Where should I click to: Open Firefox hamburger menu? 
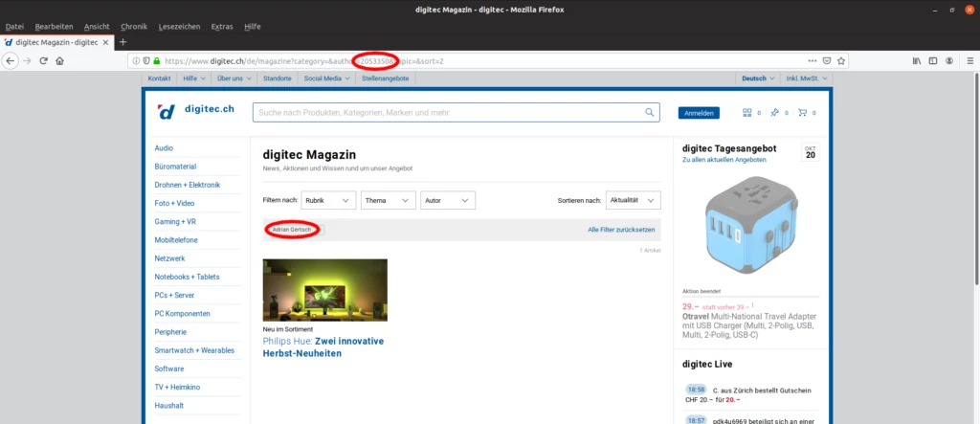click(970, 61)
